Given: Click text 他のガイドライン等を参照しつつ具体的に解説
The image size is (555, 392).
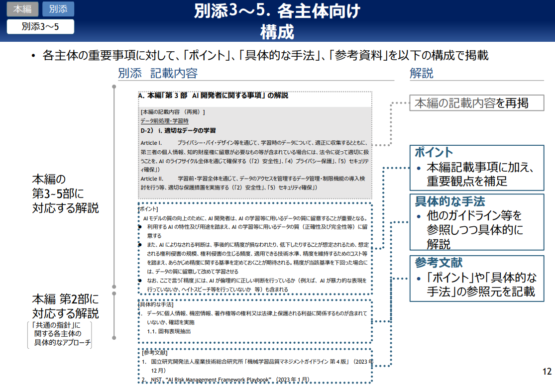Looking at the screenshot, I should (474, 230).
